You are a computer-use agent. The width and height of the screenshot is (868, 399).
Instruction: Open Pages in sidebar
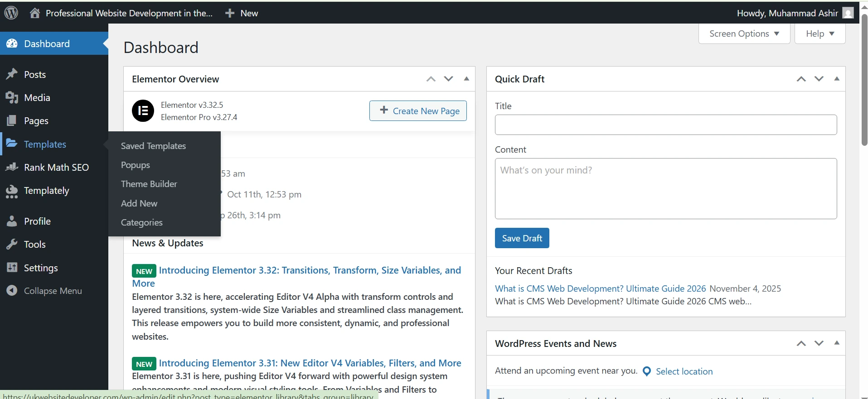(x=54, y=120)
